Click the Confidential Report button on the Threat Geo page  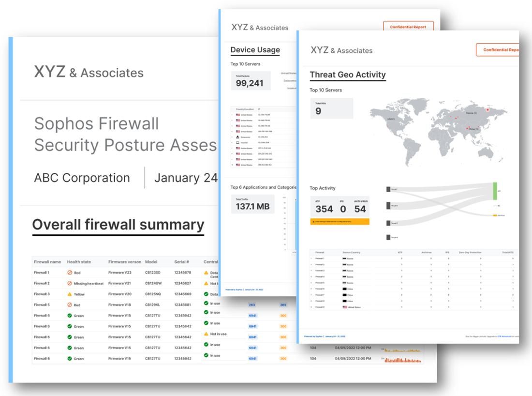click(498, 49)
